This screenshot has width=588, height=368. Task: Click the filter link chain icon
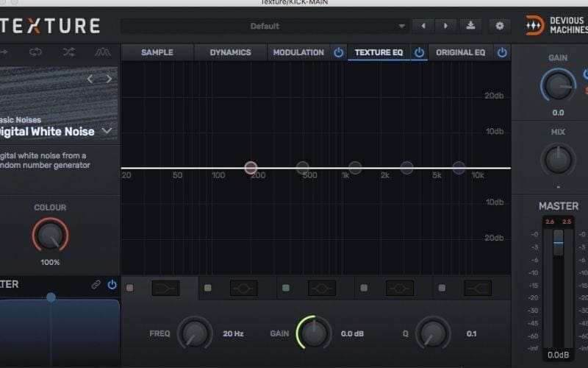(x=96, y=285)
